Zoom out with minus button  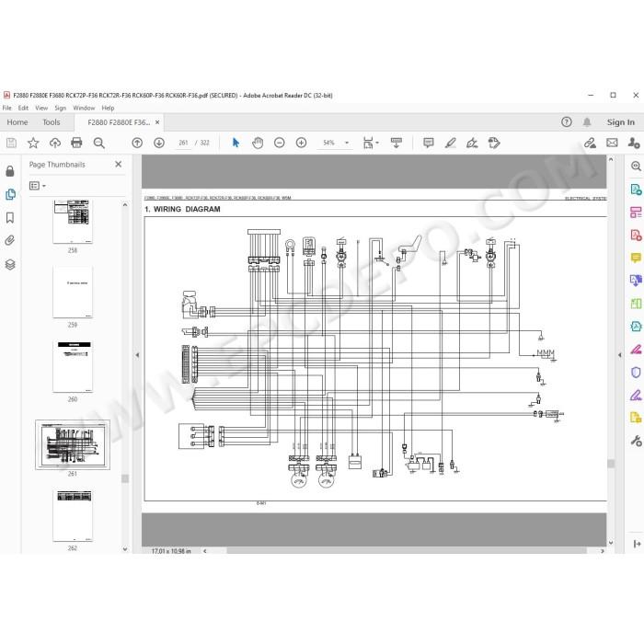pyautogui.click(x=280, y=143)
